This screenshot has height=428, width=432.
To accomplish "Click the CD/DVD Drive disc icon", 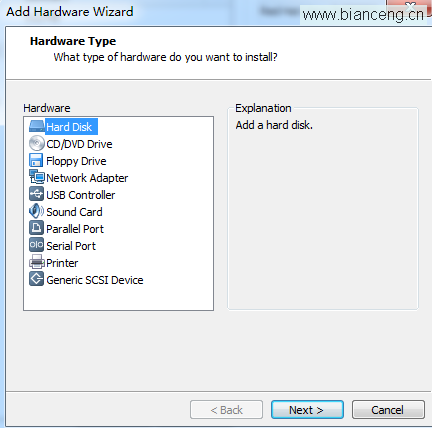I will point(37,143).
